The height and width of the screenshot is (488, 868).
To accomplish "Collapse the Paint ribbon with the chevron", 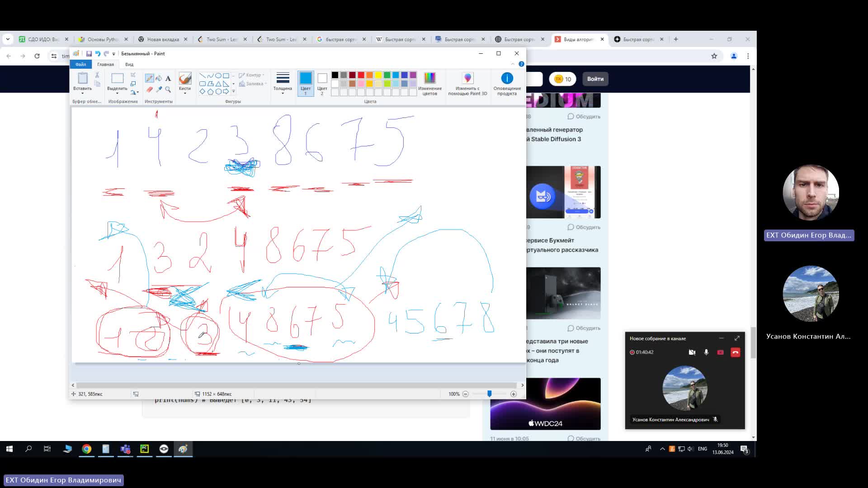I will [x=513, y=64].
